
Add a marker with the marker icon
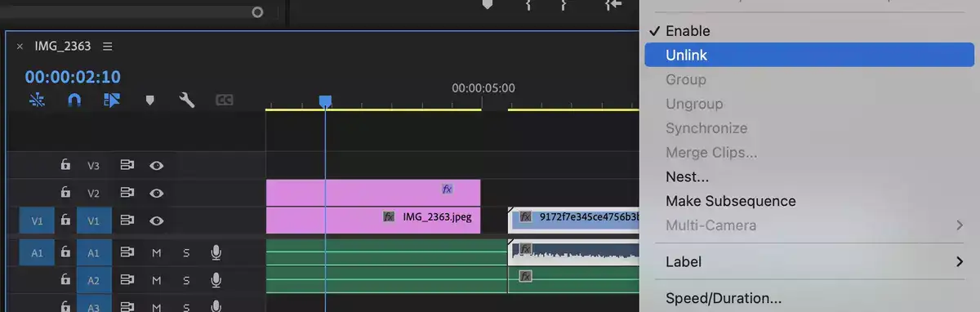pos(149,100)
